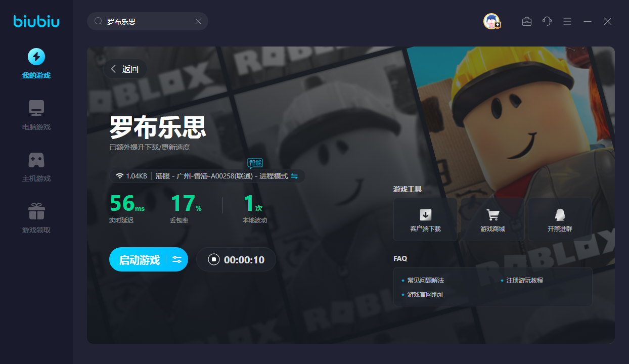
Task: Clear the search field text with X
Action: [198, 21]
